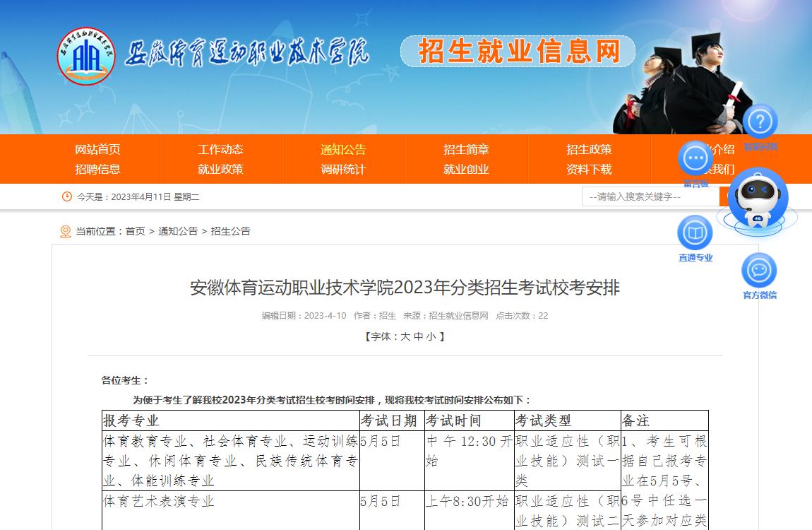
Task: Set font size to 中
Action: 419,337
